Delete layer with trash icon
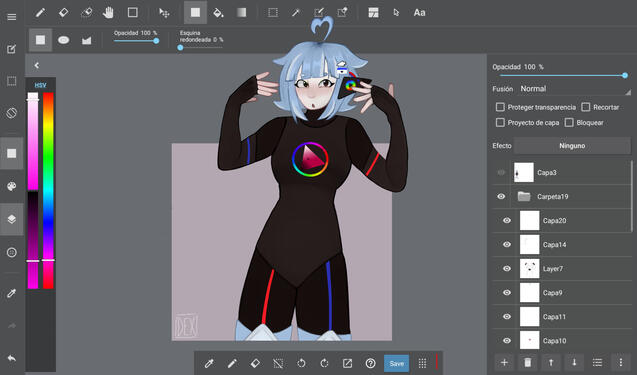The width and height of the screenshot is (637, 375). point(527,362)
